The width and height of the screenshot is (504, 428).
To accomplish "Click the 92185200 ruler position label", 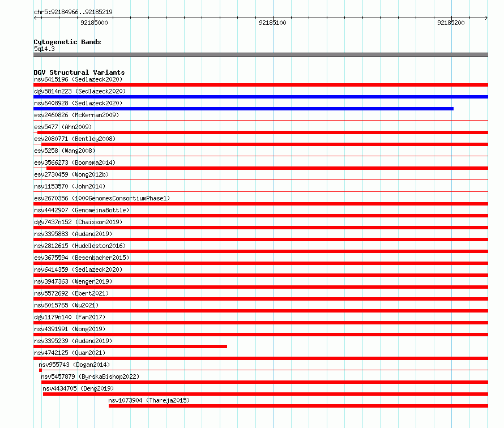I will 451,23.
